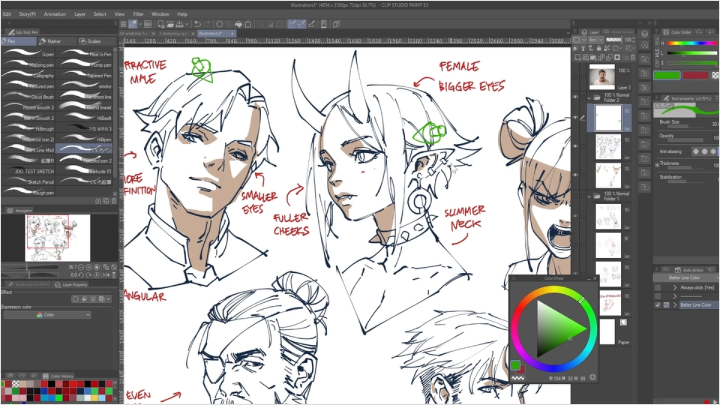Open the Window menu

click(x=160, y=14)
